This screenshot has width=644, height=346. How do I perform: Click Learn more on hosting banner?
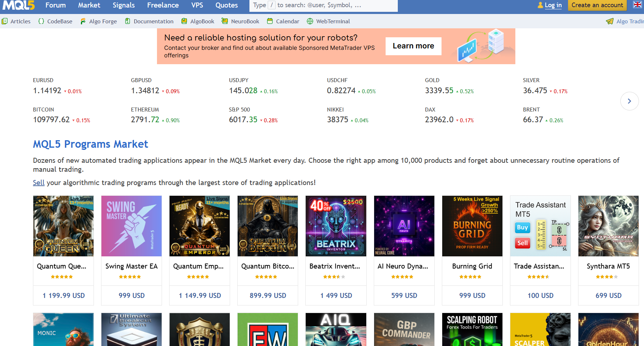(413, 46)
